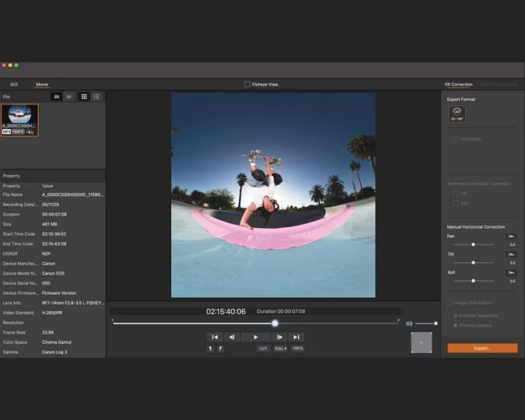The image size is (525, 420).
Task: Toggle the Lens Mask checkbox
Action: point(455,138)
